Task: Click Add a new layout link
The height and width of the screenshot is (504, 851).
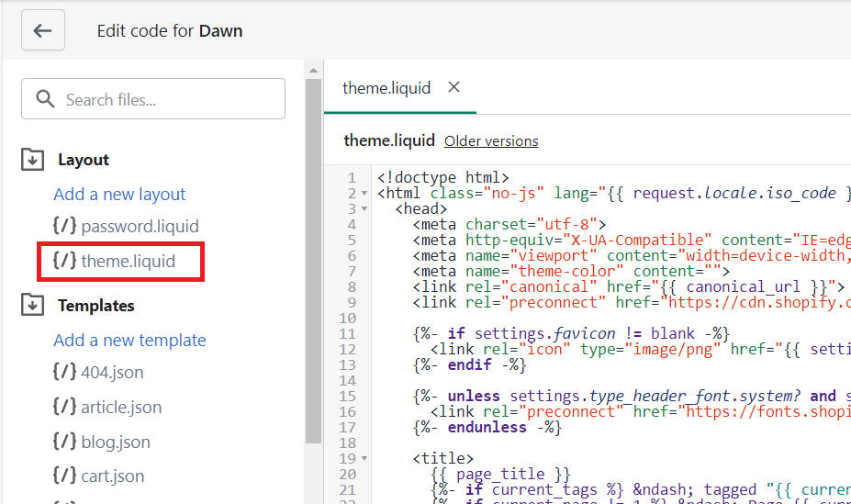Action: pos(119,195)
